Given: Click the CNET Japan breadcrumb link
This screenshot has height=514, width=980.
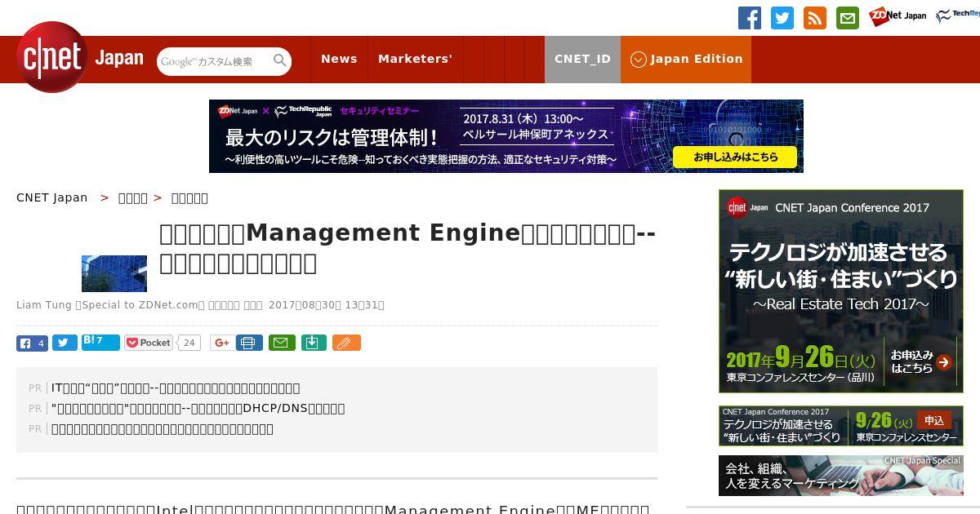Looking at the screenshot, I should (52, 197).
